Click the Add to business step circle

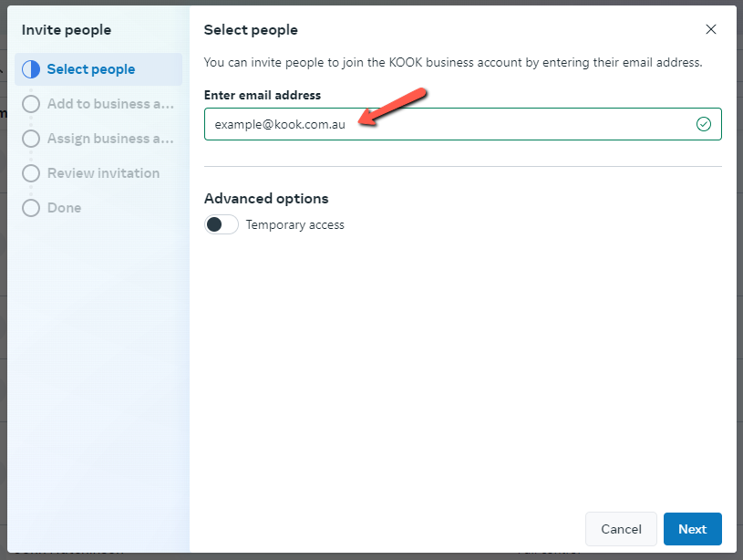click(x=30, y=104)
